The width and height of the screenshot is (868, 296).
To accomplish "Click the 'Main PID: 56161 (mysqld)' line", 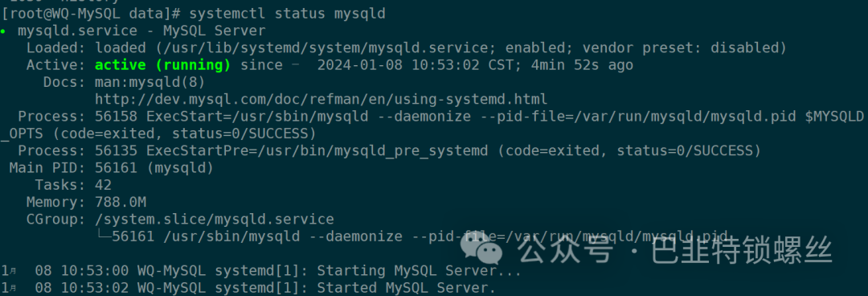I will (111, 167).
